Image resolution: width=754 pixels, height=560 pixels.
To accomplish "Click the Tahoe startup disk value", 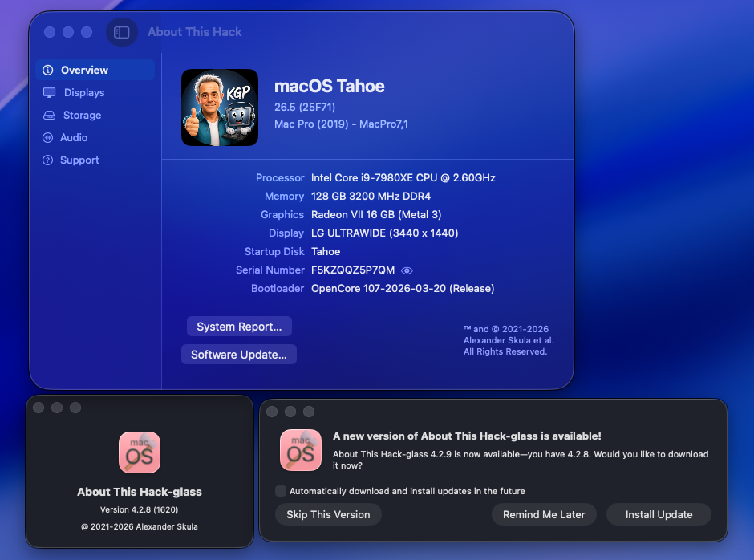I will pos(326,252).
